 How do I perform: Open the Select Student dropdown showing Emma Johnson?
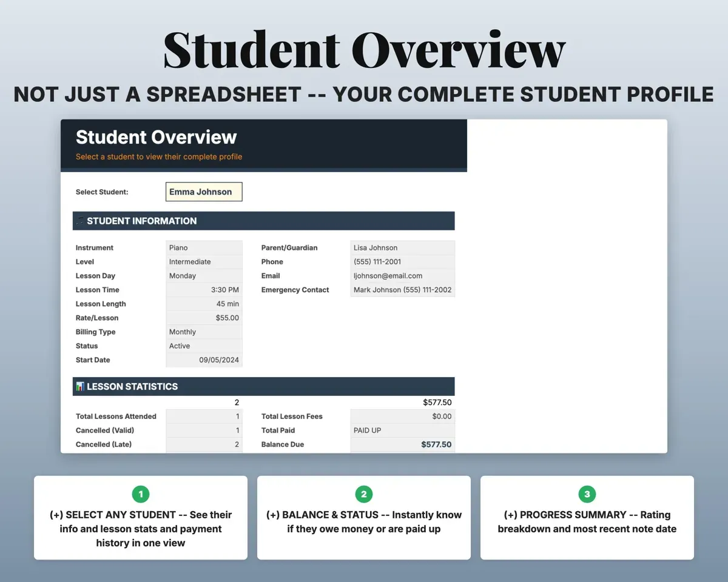pyautogui.click(x=204, y=192)
